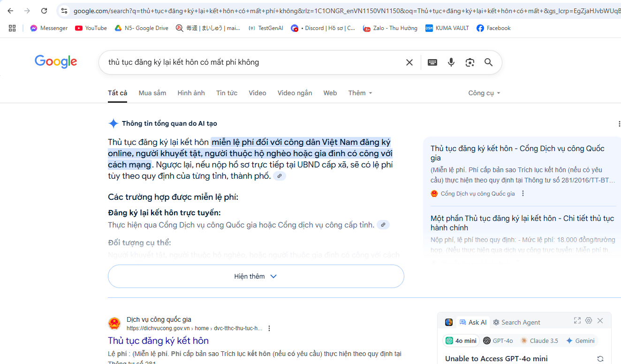Switch to the Hình ảnh tab

pyautogui.click(x=191, y=93)
